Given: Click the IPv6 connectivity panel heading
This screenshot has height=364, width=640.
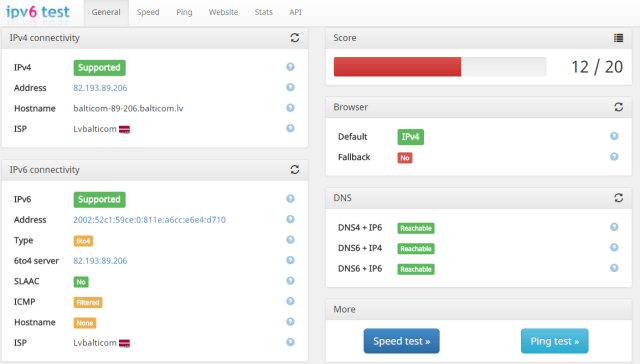Looking at the screenshot, I should [x=44, y=170].
